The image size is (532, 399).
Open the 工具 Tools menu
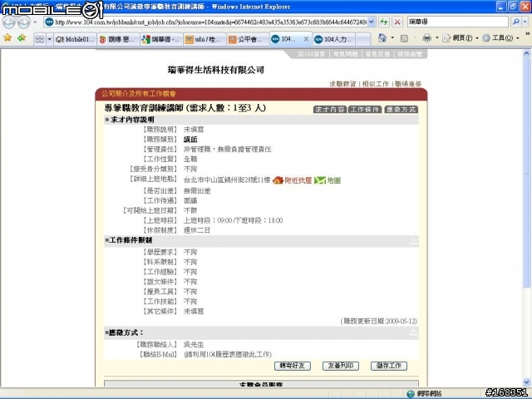[x=500, y=38]
